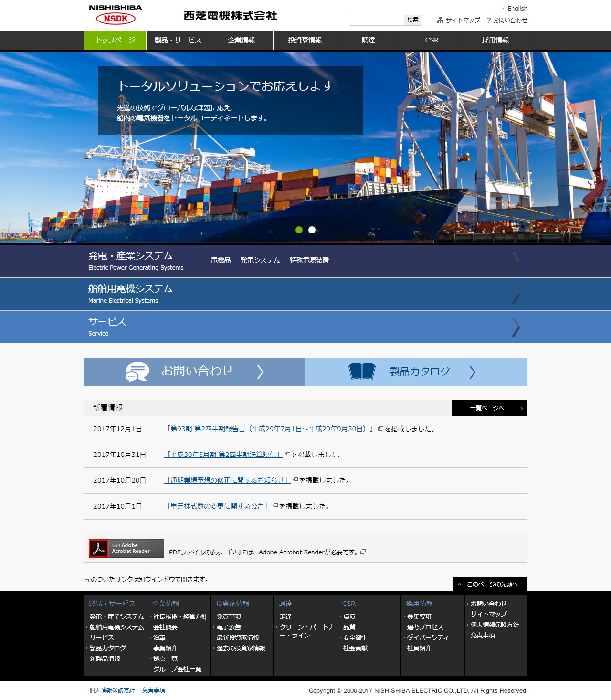Switch to the English site
The height and width of the screenshot is (700, 611).
tap(517, 9)
